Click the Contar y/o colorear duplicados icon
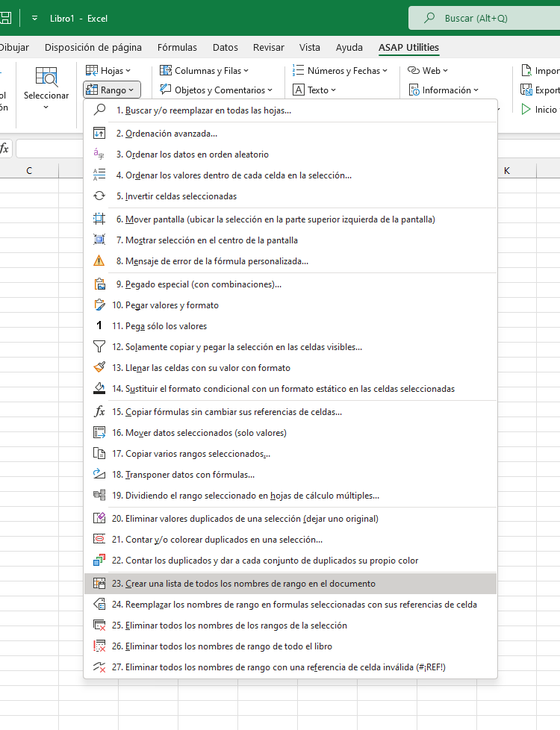 click(99, 539)
